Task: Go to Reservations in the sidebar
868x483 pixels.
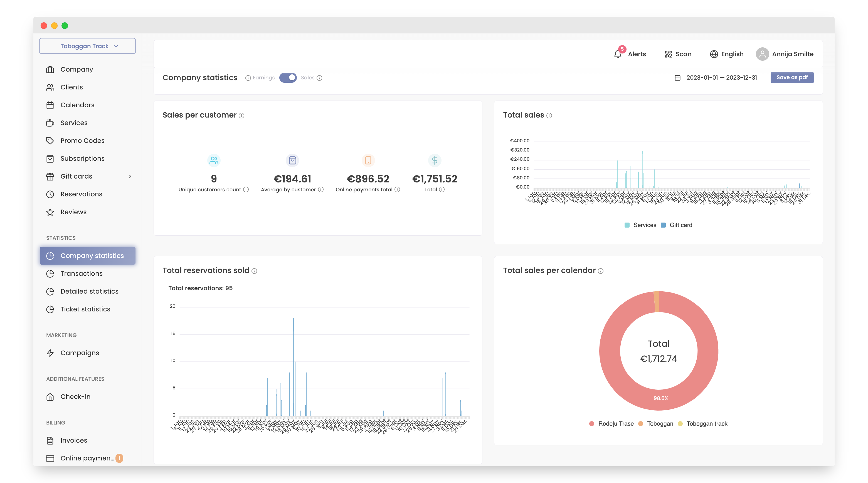Action: [81, 194]
